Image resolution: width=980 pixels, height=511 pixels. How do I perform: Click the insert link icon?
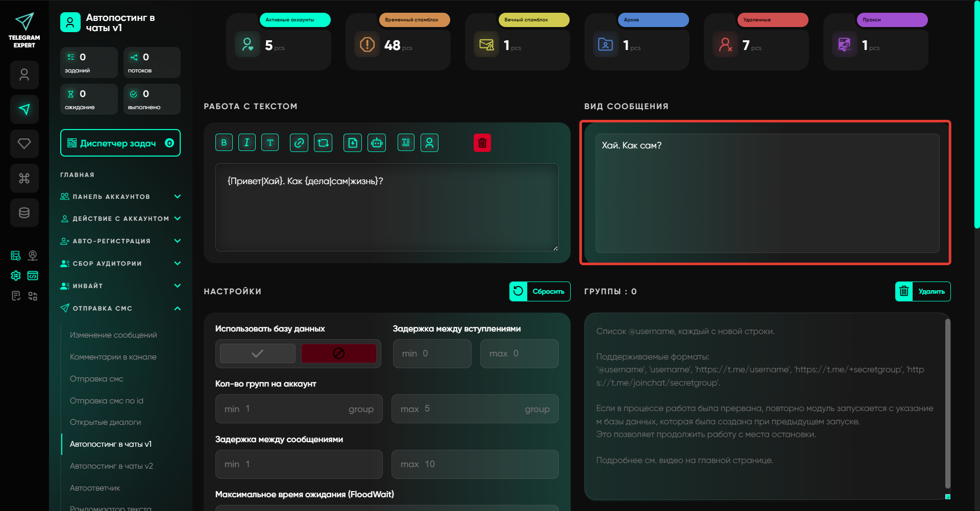(299, 143)
